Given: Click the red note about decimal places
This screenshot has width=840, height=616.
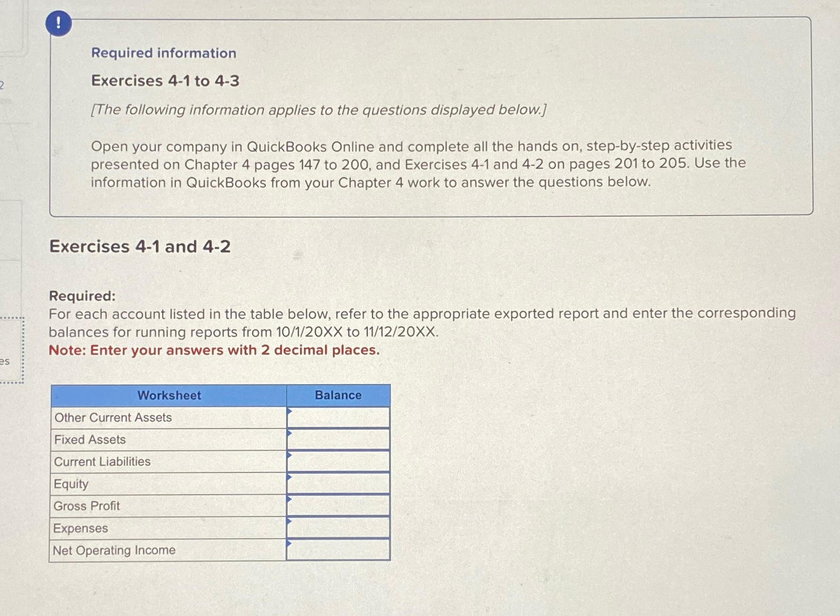Looking at the screenshot, I should pos(214,350).
